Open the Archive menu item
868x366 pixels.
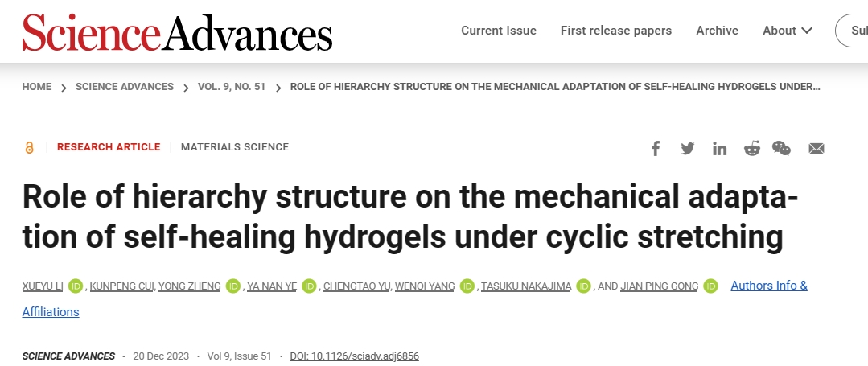[717, 31]
